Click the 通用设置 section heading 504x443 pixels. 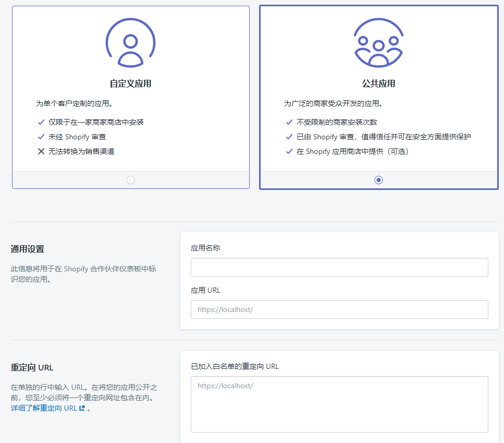point(27,249)
